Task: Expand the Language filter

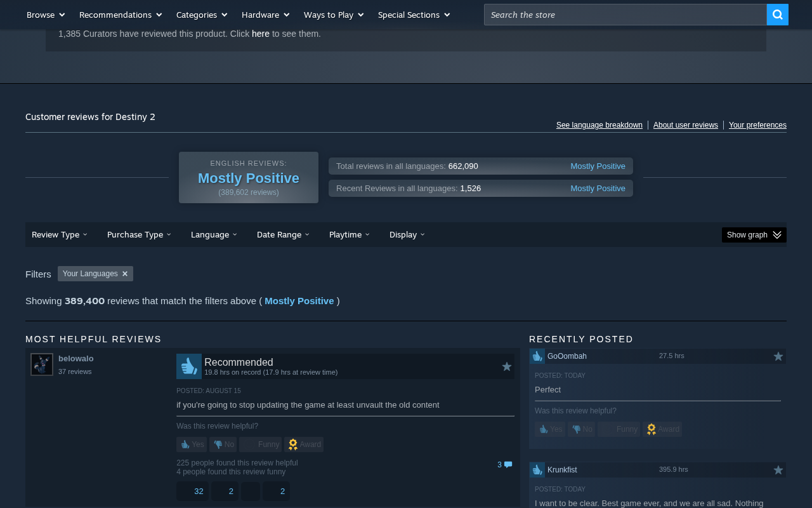Action: pos(214,234)
